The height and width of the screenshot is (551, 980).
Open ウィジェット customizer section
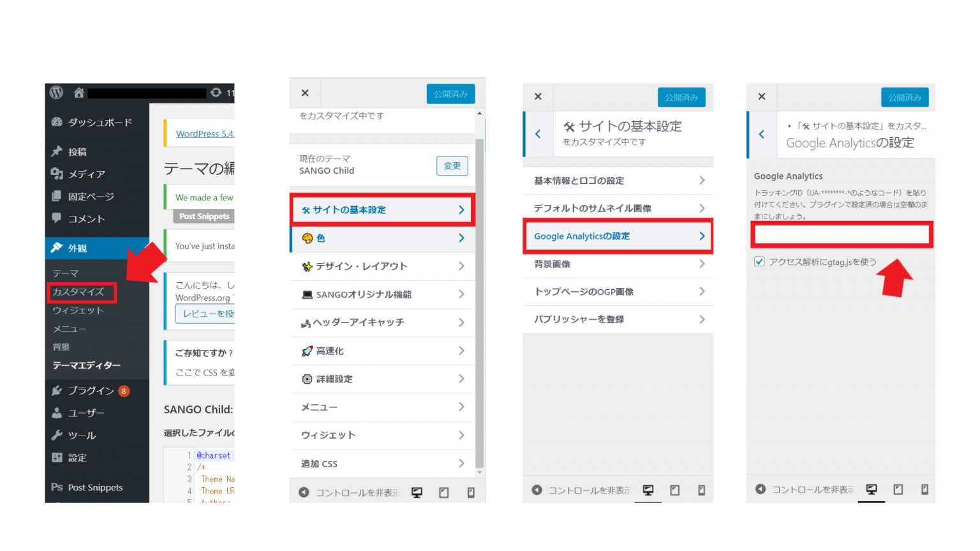pyautogui.click(x=383, y=435)
